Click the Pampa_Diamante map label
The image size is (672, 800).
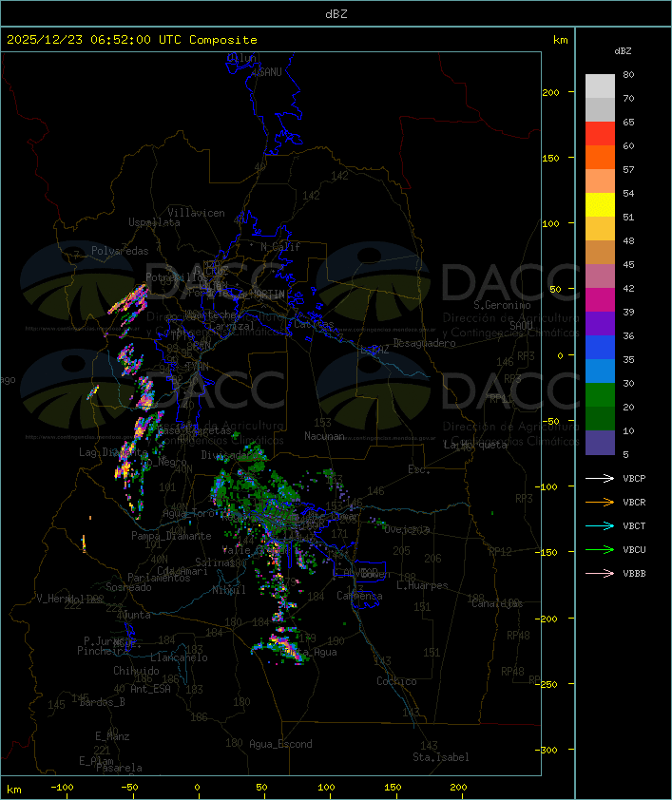171,536
